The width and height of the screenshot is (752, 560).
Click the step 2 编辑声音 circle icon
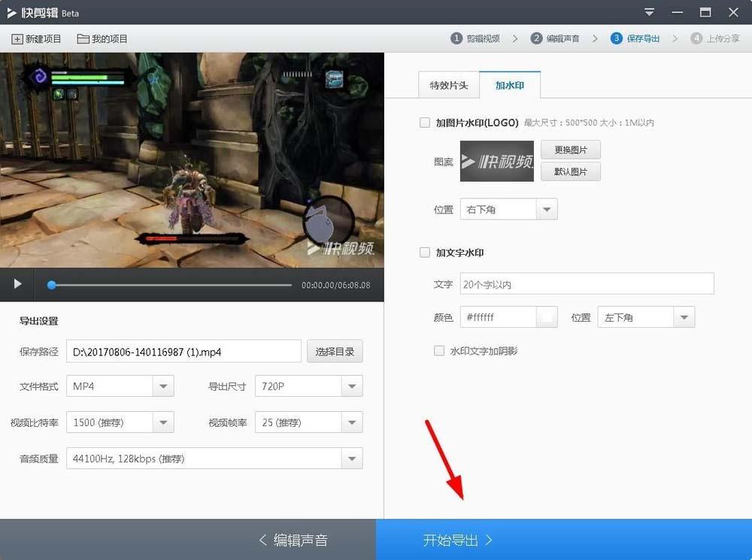(537, 38)
